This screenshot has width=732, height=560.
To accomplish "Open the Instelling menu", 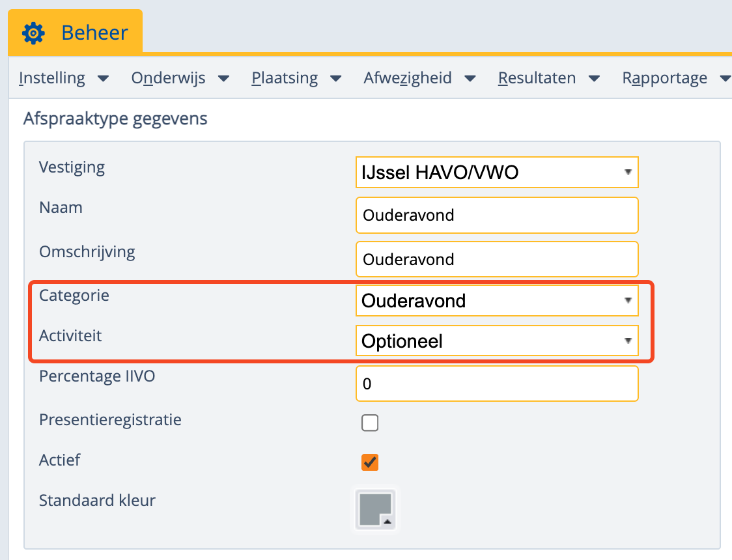I will 52,78.
